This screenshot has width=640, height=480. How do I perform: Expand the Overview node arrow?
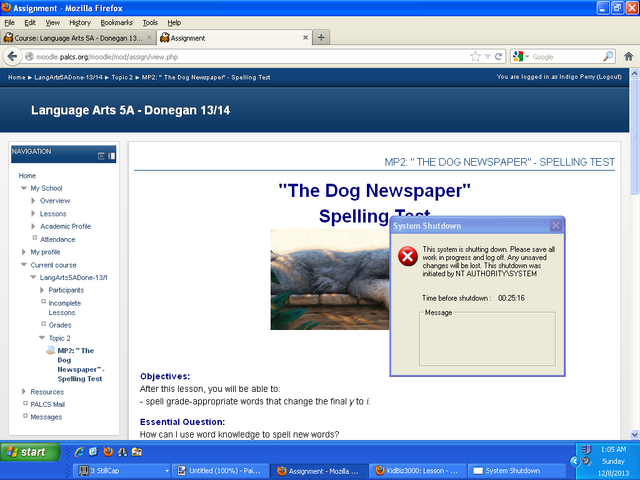pos(33,200)
